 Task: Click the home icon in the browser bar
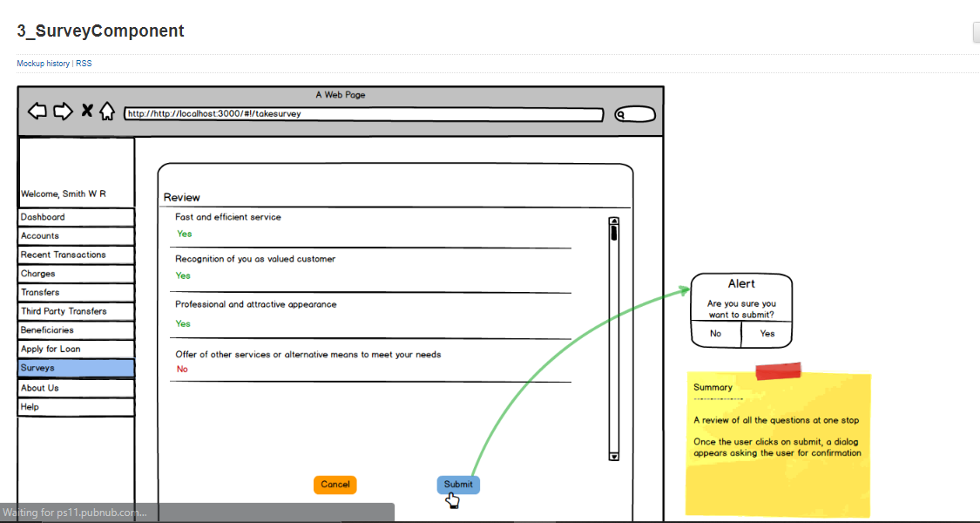pyautogui.click(x=107, y=111)
